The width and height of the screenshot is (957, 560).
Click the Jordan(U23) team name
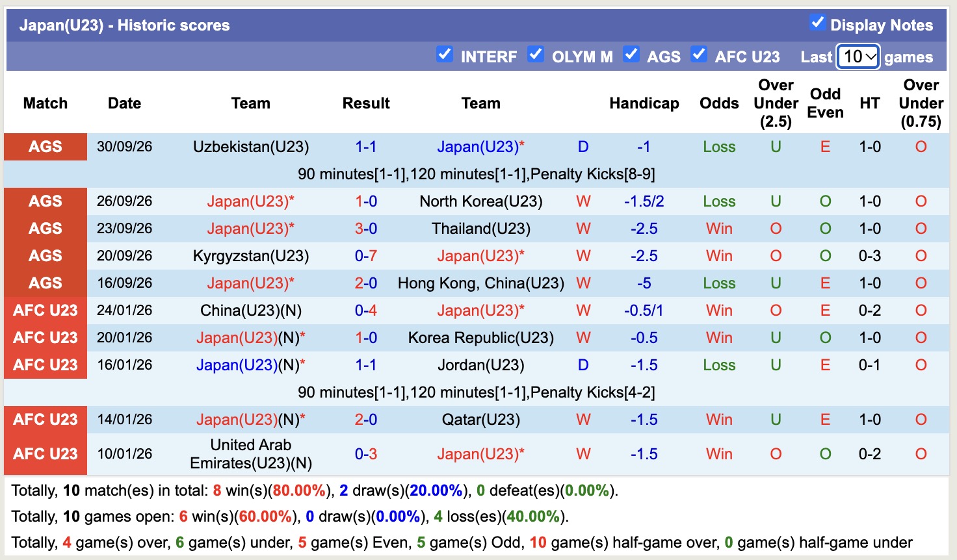pyautogui.click(x=481, y=365)
